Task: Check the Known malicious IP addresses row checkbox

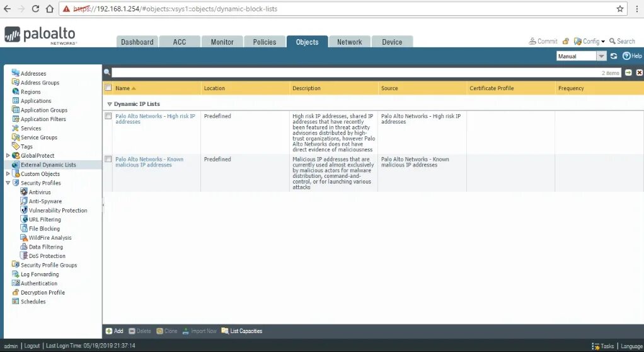Action: pos(108,159)
